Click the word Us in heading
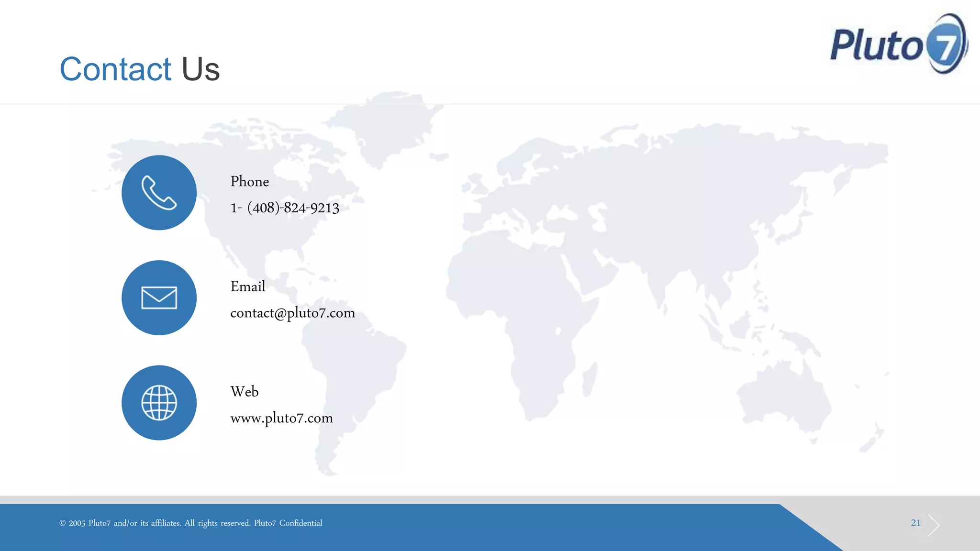The image size is (980, 551). click(x=200, y=69)
